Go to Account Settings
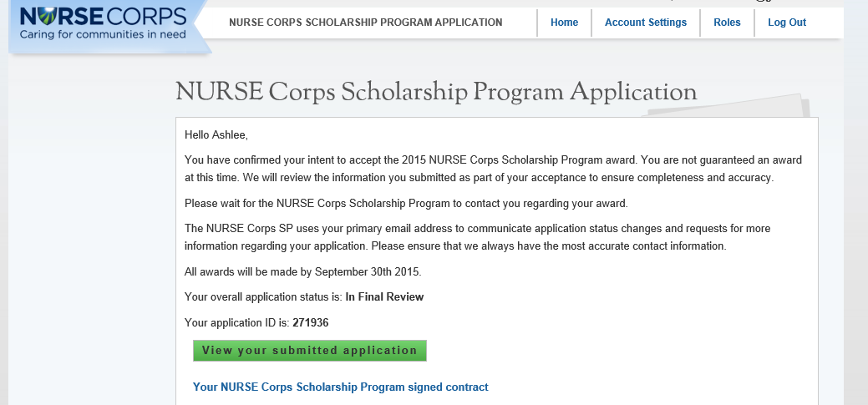The height and width of the screenshot is (405, 868). [x=645, y=23]
